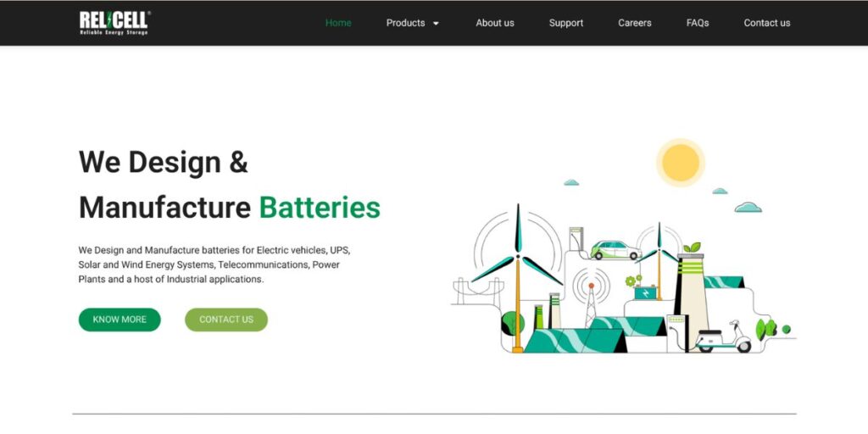Click the green 'Batteries' heading word
Viewport: 868px width, 434px height.
pos(320,209)
